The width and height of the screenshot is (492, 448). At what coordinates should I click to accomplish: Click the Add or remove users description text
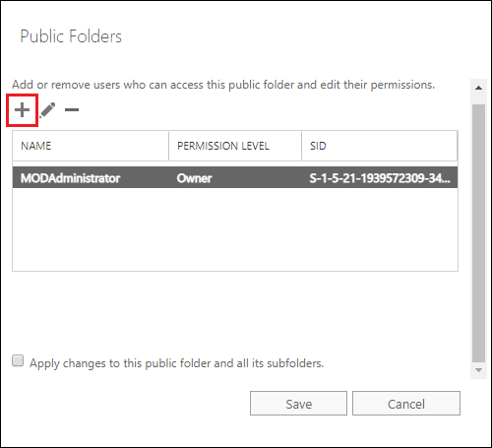click(x=223, y=85)
